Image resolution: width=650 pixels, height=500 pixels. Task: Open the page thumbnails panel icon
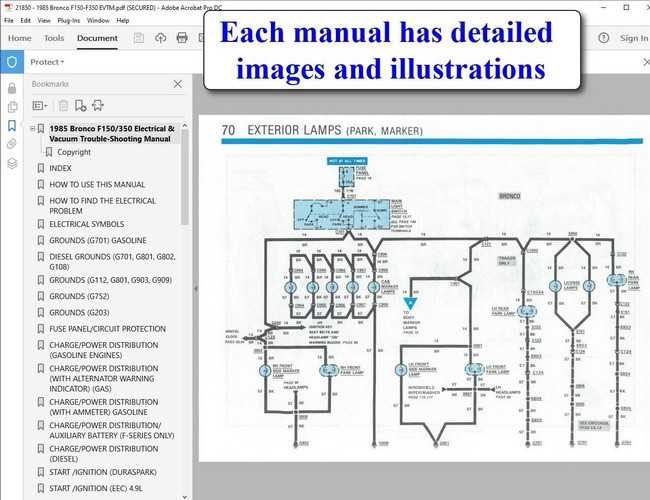click(12, 107)
